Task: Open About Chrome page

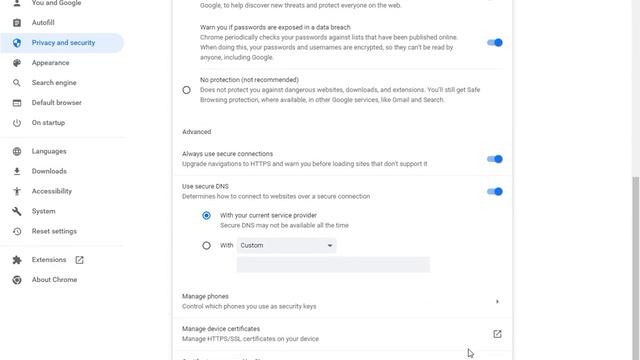Action: click(x=54, y=280)
